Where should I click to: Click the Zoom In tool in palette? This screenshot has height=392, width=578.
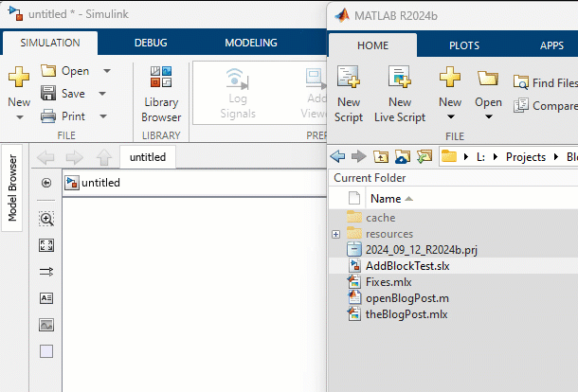pos(46,219)
